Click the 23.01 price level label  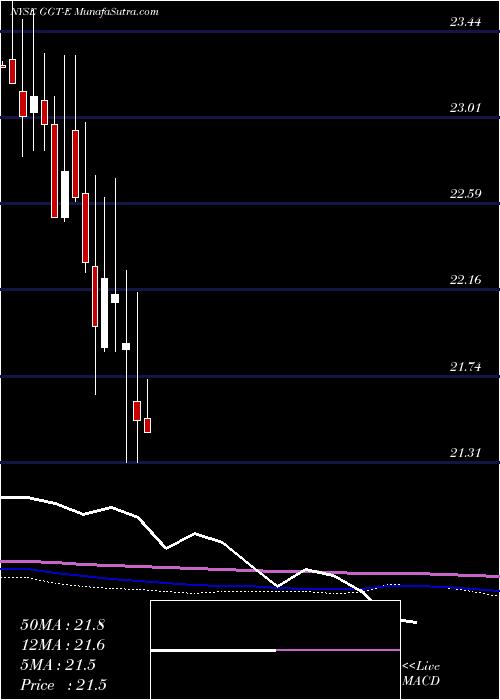(466, 108)
